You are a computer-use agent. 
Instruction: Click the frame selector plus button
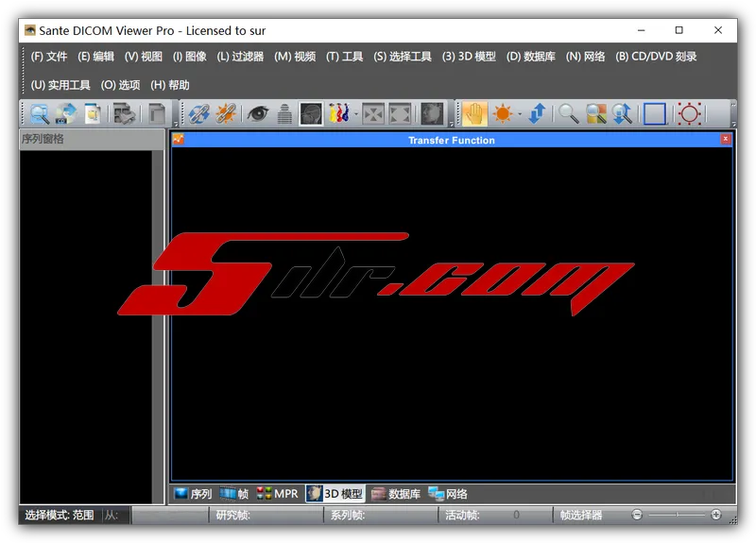point(716,515)
